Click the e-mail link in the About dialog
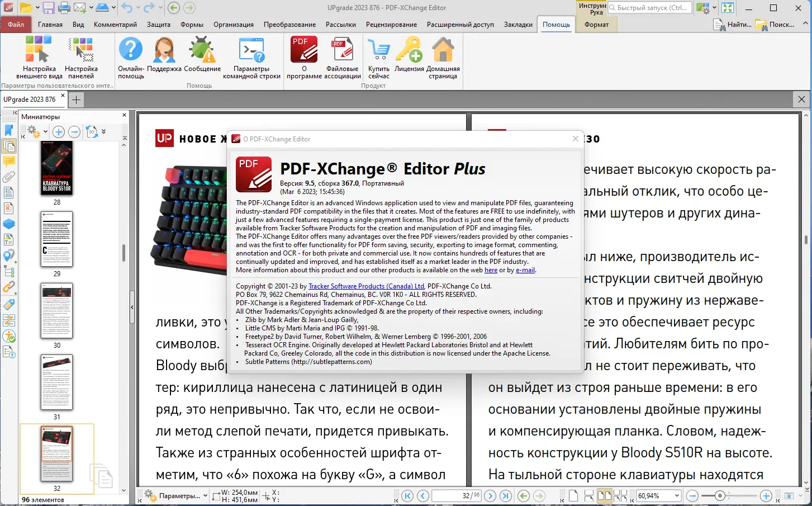812x506 pixels. click(525, 269)
